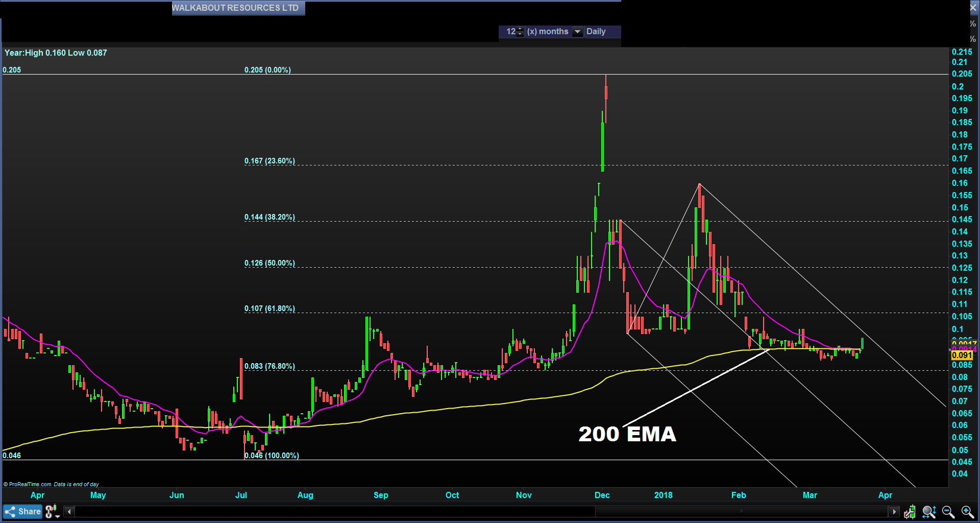980x523 pixels.
Task: Decrease the 12 period stepper down arrow
Action: pyautogui.click(x=520, y=34)
